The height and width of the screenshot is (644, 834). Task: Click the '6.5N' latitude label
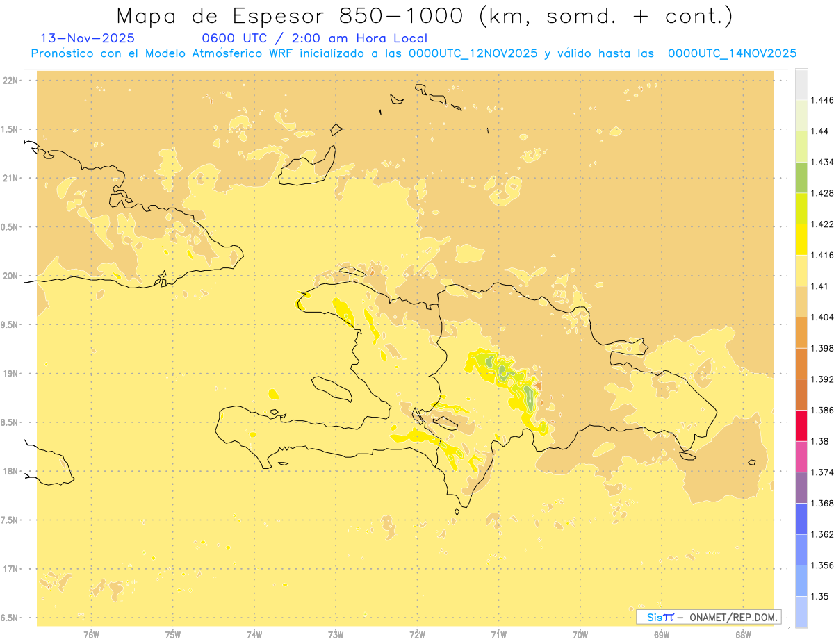[11, 618]
